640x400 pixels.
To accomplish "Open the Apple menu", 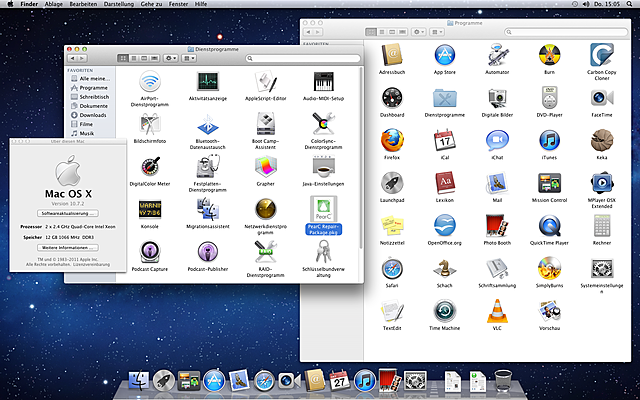I will click(11, 4).
